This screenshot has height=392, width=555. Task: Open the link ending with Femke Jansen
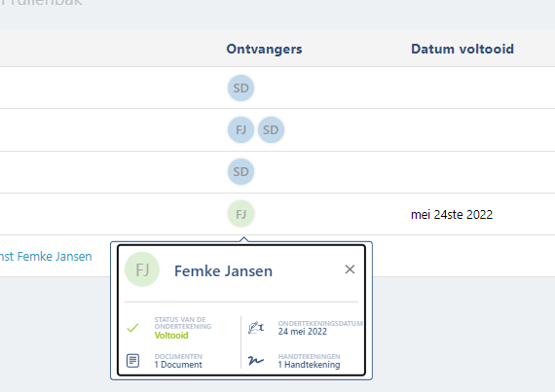point(46,256)
